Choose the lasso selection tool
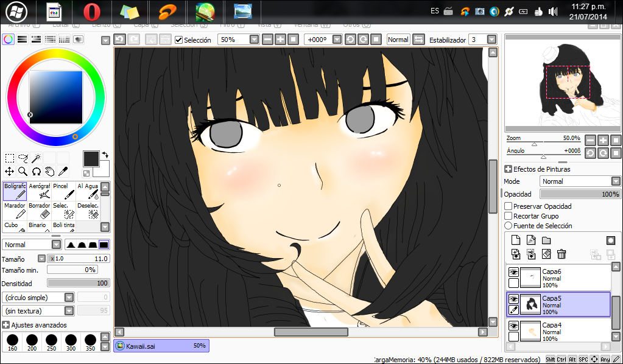 point(23,158)
